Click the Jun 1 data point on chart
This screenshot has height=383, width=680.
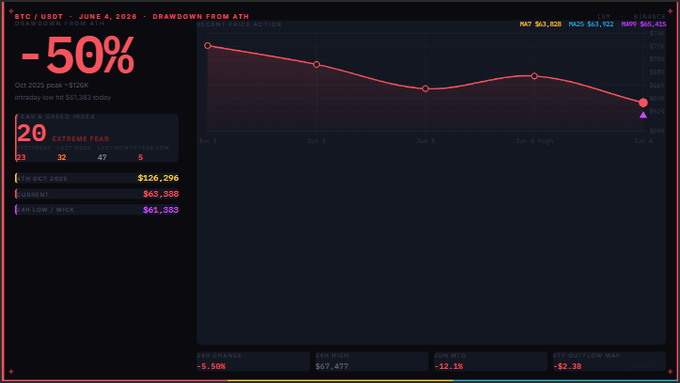coord(207,46)
